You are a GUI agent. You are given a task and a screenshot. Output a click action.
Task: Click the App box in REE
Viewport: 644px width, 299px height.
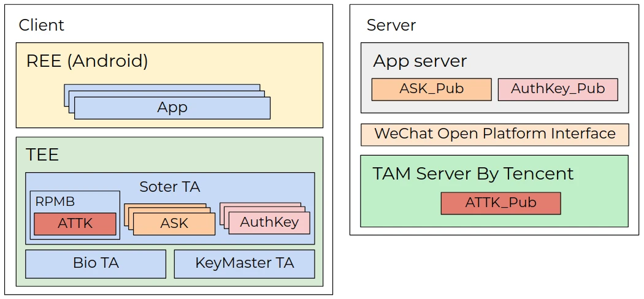[x=172, y=108]
